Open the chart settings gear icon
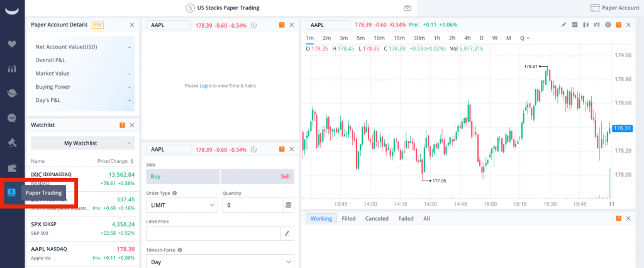644x268 pixels. pyautogui.click(x=608, y=25)
